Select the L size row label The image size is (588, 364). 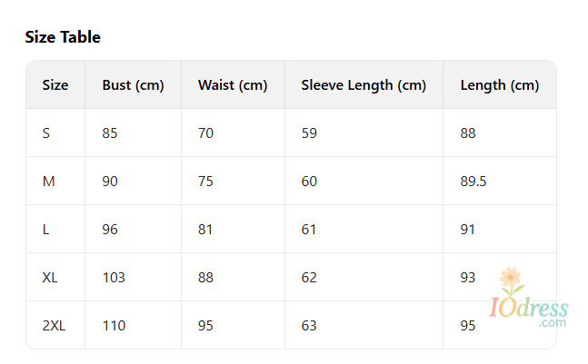[x=46, y=230]
